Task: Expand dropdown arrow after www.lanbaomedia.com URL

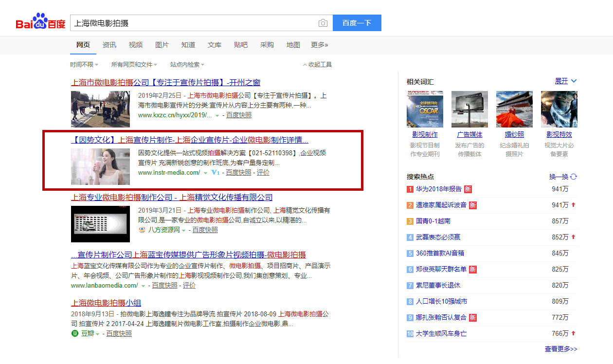Action: [x=144, y=286]
